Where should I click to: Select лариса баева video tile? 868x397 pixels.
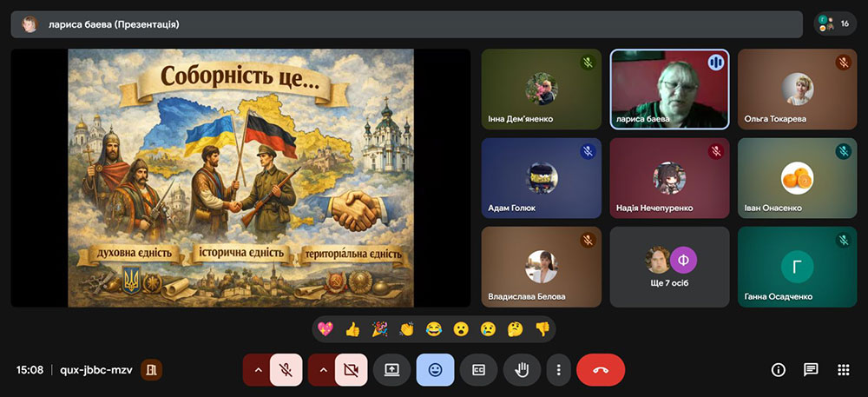click(x=669, y=89)
